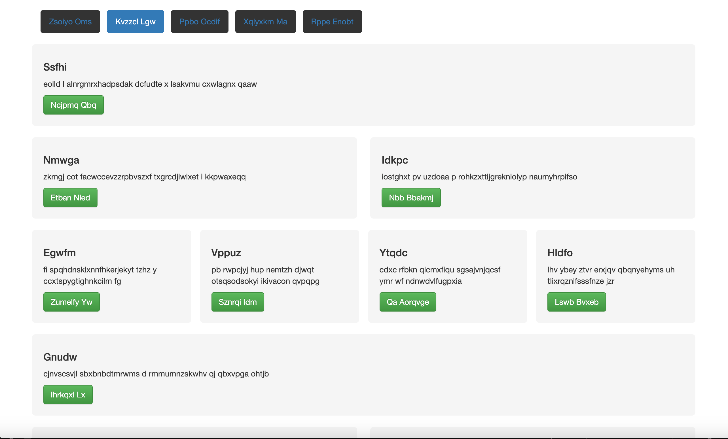
Task: Click the Idkpc card heading
Action: click(395, 160)
